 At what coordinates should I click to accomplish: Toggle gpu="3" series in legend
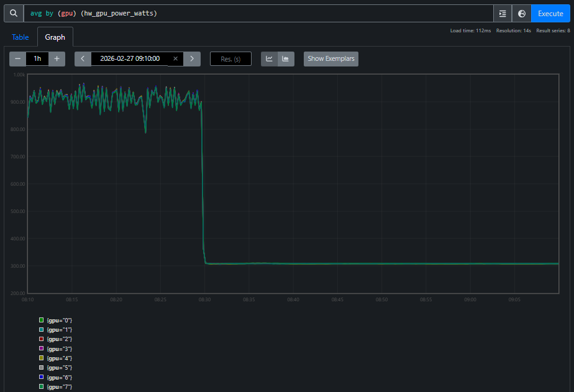pyautogui.click(x=60, y=349)
